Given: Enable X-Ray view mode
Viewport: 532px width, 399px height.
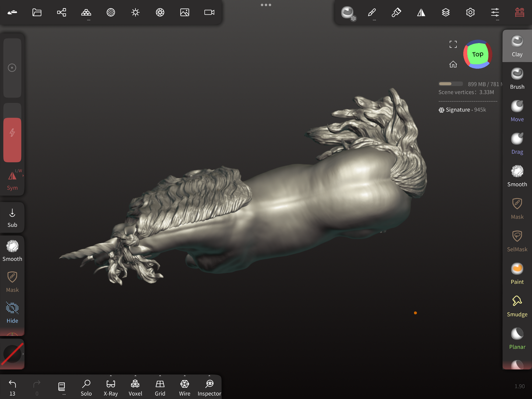Looking at the screenshot, I should point(110,388).
